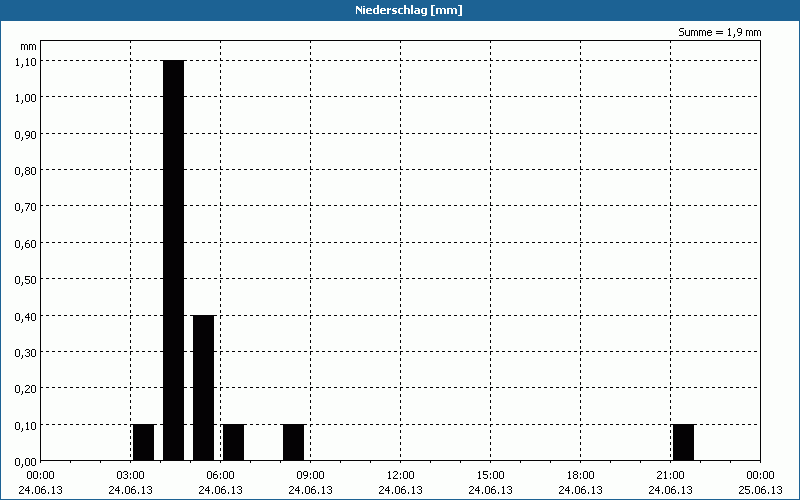Click the mm unit label
800x500 pixels.
(29, 46)
